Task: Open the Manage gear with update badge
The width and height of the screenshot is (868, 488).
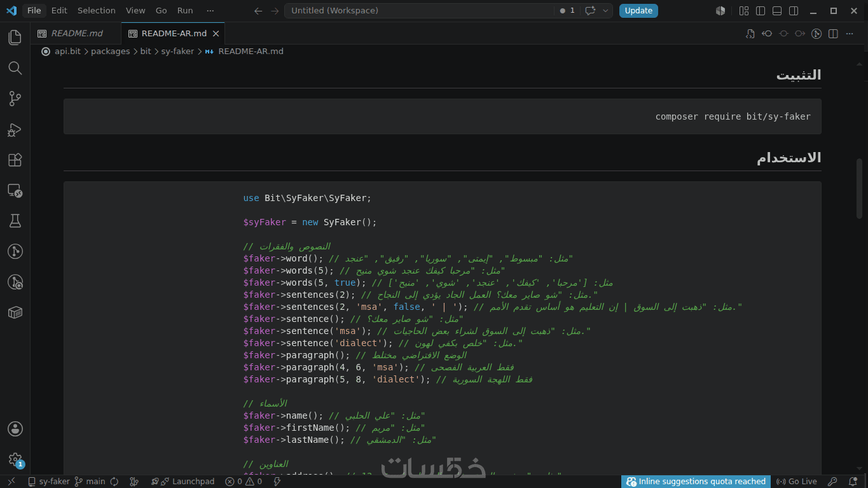Action: [x=15, y=459]
